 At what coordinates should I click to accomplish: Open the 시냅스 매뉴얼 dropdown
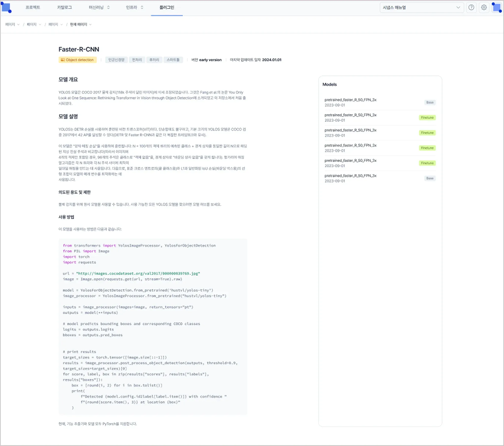[422, 7]
